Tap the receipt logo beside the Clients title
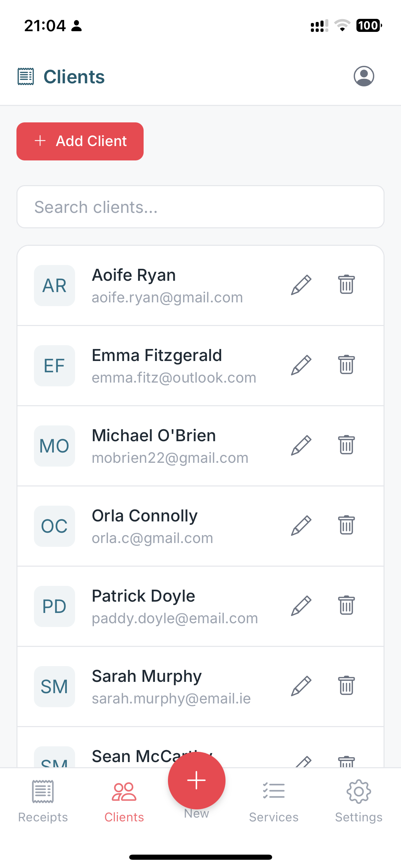This screenshot has width=401, height=868. pyautogui.click(x=26, y=76)
